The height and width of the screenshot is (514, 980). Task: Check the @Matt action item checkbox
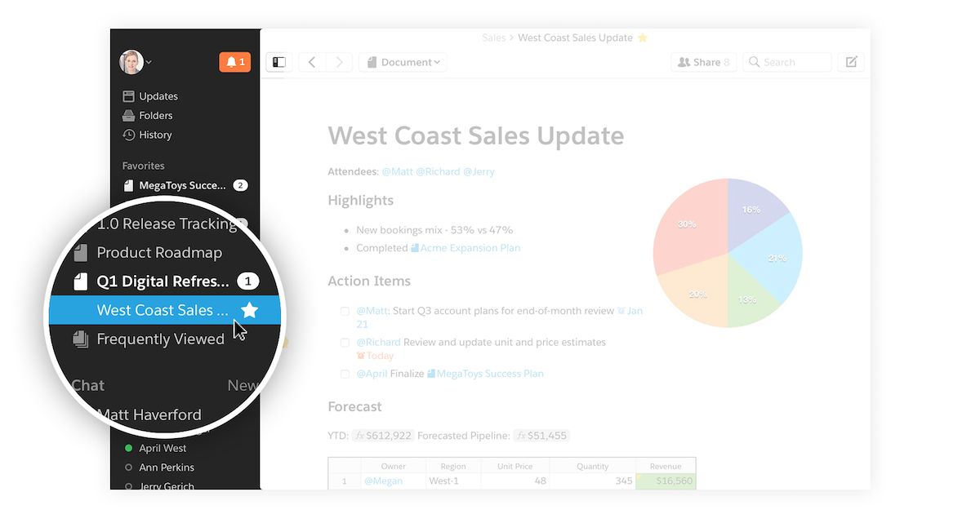(345, 311)
